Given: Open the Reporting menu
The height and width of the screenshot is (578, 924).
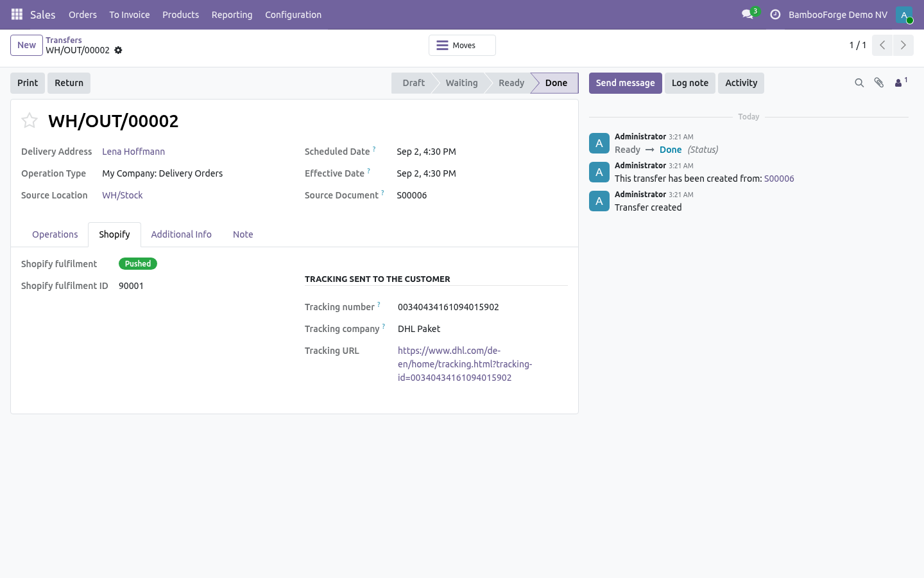Looking at the screenshot, I should pyautogui.click(x=232, y=15).
